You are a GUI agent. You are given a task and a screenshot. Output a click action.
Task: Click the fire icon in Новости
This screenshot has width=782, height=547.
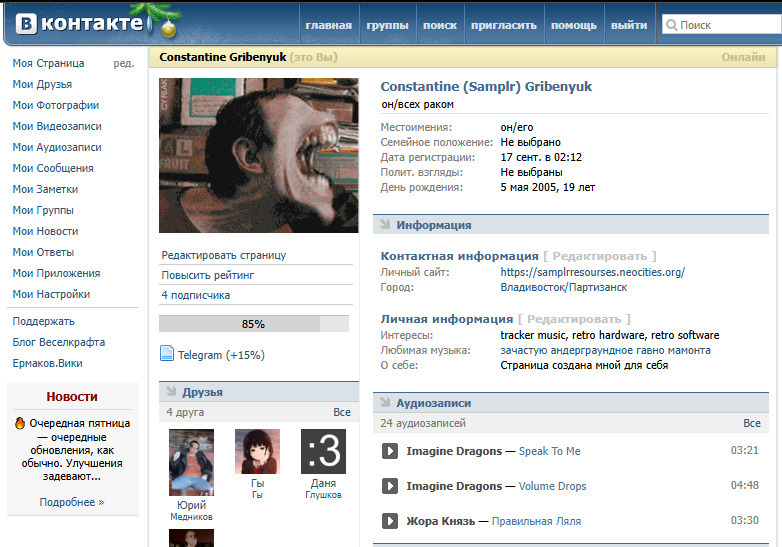(x=20, y=423)
